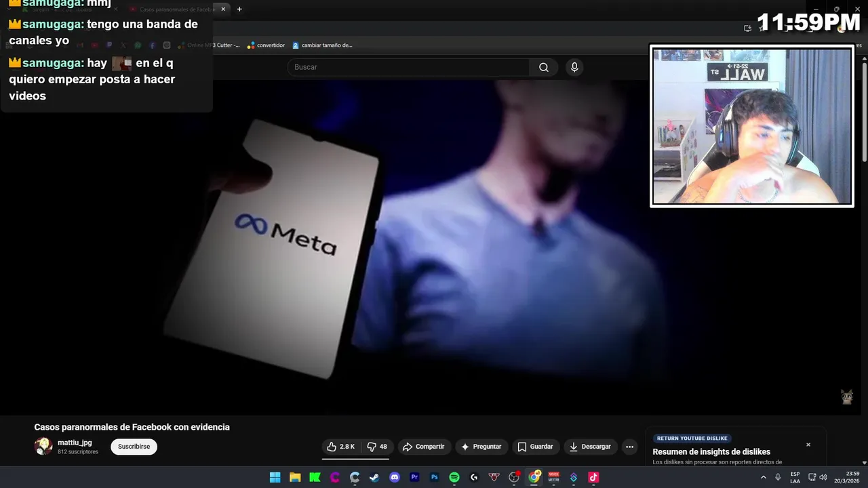Click the Compartir share button

423,447
